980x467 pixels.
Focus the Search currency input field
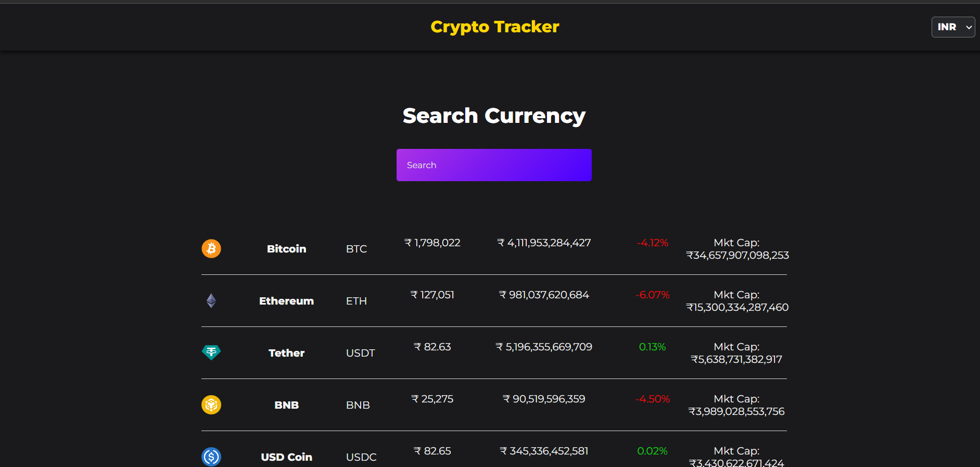[x=494, y=165]
